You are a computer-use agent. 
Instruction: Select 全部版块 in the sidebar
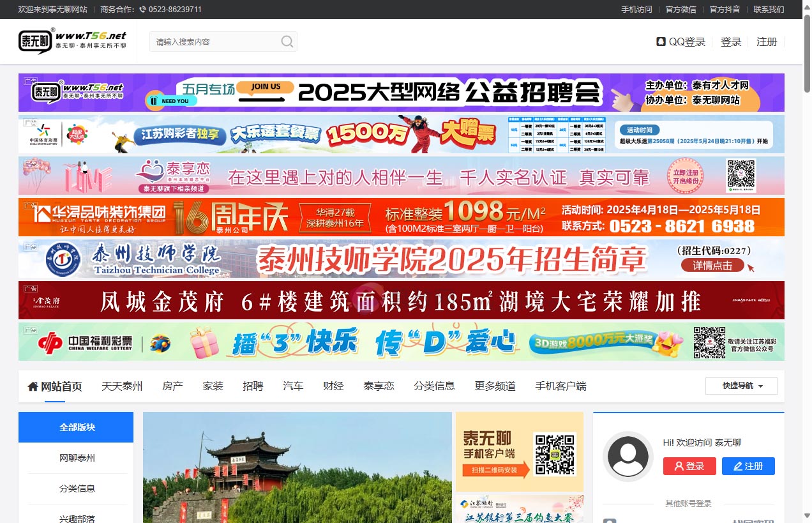point(76,427)
